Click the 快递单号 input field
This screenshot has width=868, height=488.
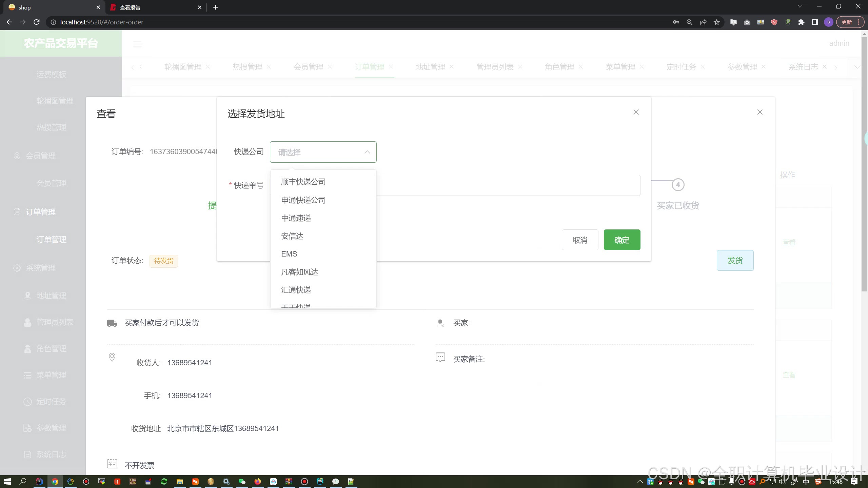508,185
